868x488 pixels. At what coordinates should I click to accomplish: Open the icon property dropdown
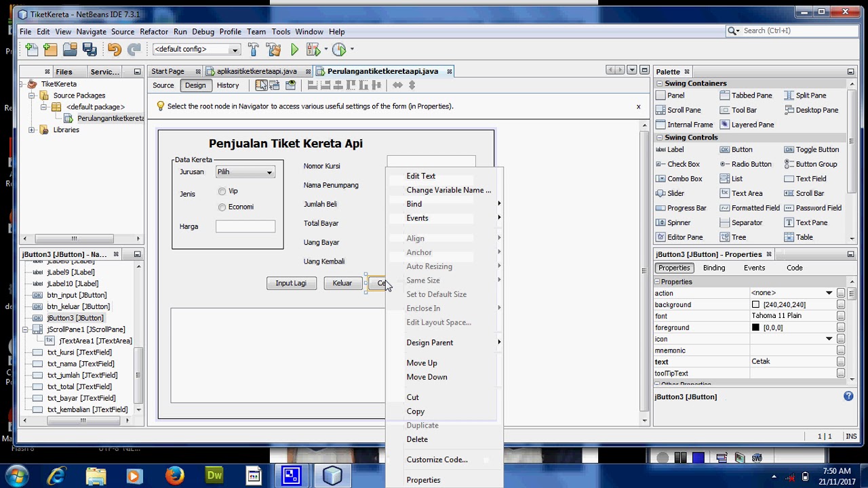(x=829, y=339)
